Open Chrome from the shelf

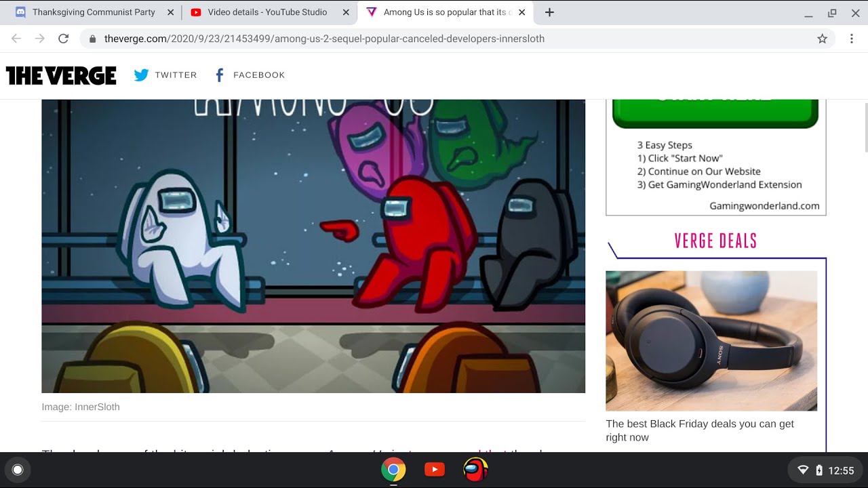click(393, 470)
